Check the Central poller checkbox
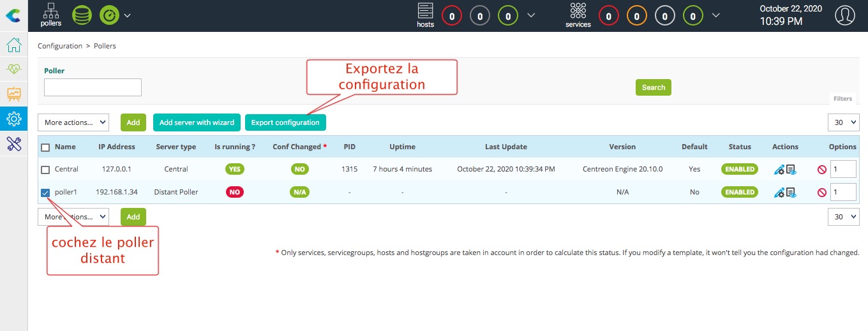 point(45,170)
